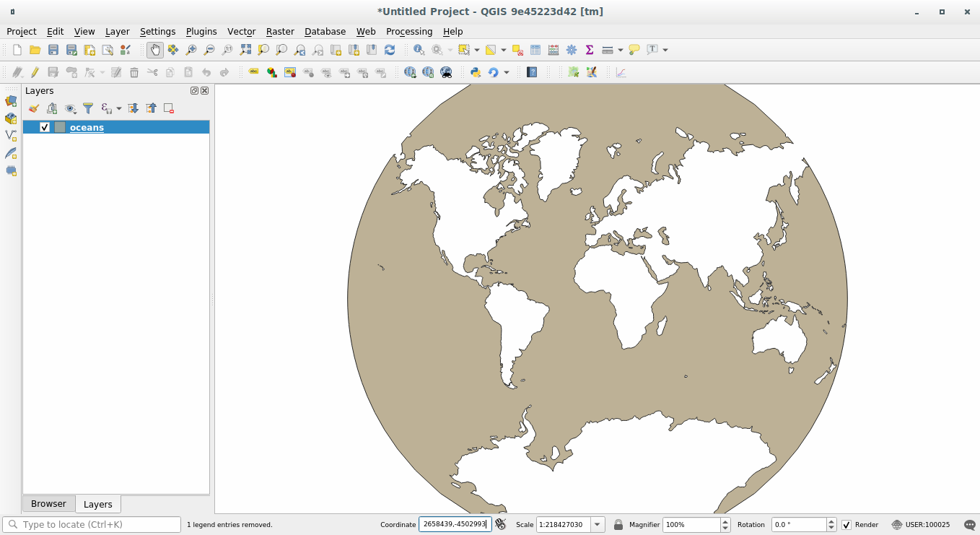Screen dimensions: 980x535
Task: Click the Remove Layer button in Layers panel
Action: (168, 108)
